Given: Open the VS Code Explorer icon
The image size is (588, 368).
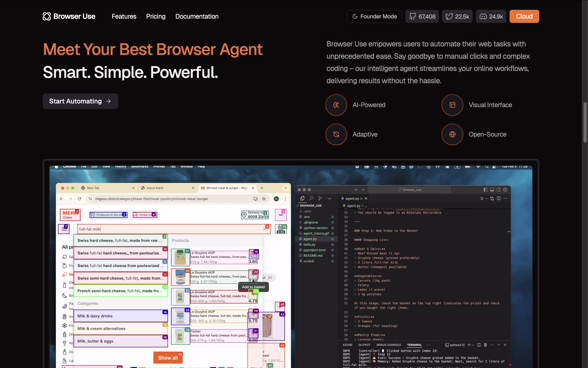Looking at the screenshot, I should [x=302, y=198].
